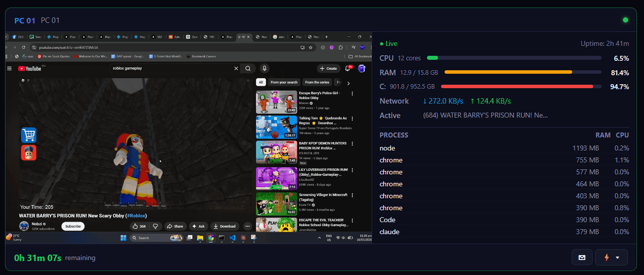Open Talking Tom video thumbnail
The image size is (644, 275).
pyautogui.click(x=276, y=127)
